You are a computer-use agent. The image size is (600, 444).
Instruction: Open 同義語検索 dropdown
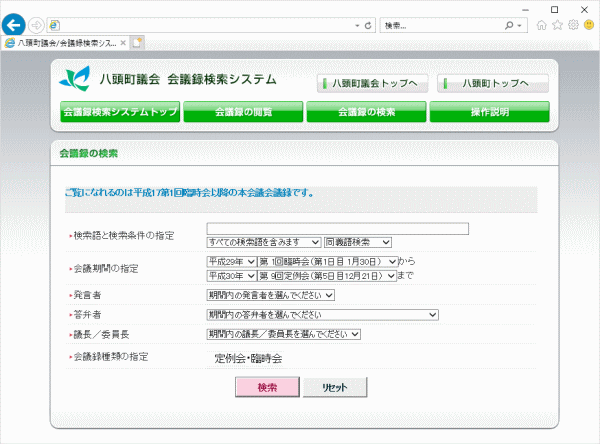tap(358, 242)
